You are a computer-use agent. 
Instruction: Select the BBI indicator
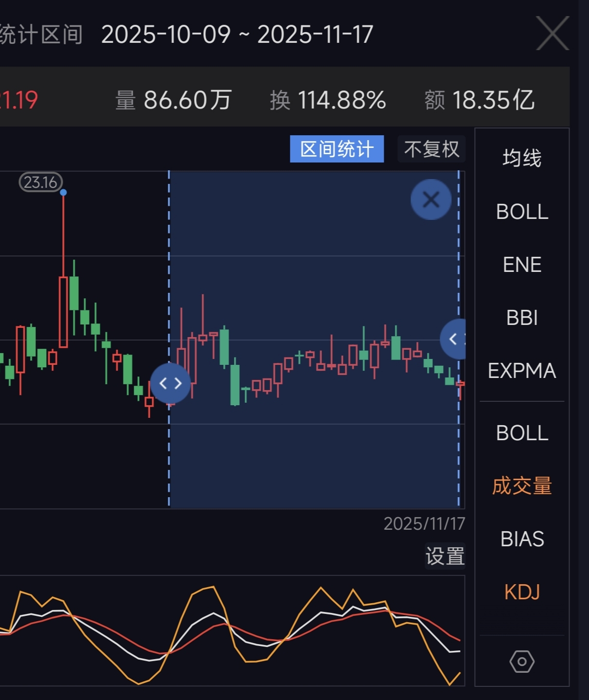tap(522, 318)
